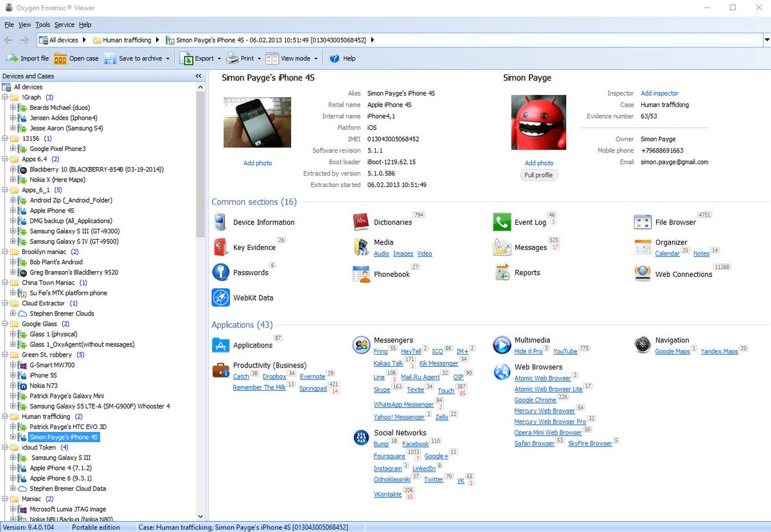Open the Dictionaries book icon
This screenshot has height=532, width=771.
pos(361,222)
